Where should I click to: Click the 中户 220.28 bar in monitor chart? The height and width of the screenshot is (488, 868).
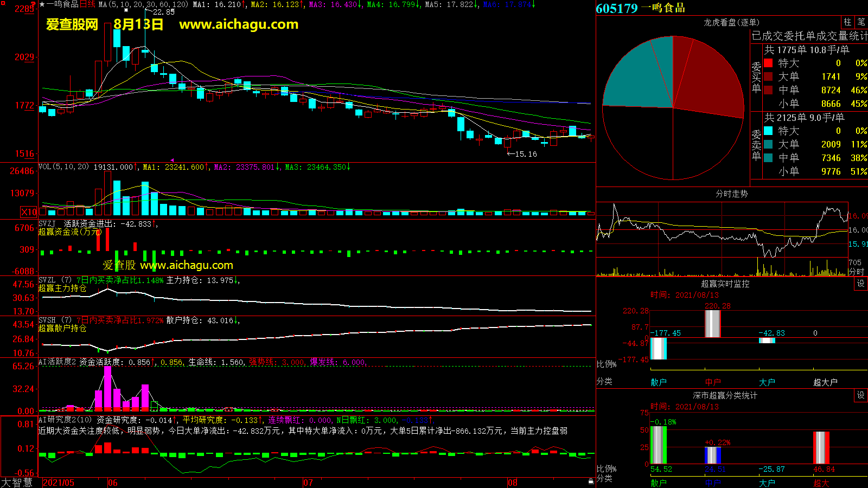point(712,324)
